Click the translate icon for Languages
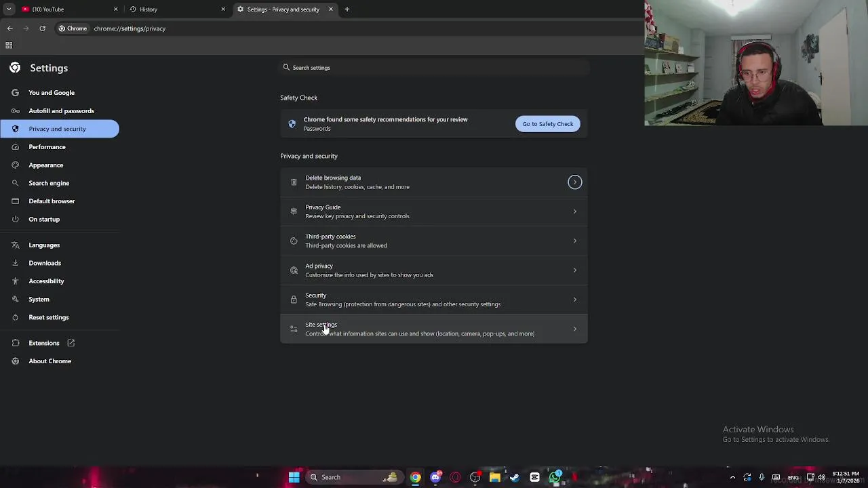 tap(15, 245)
